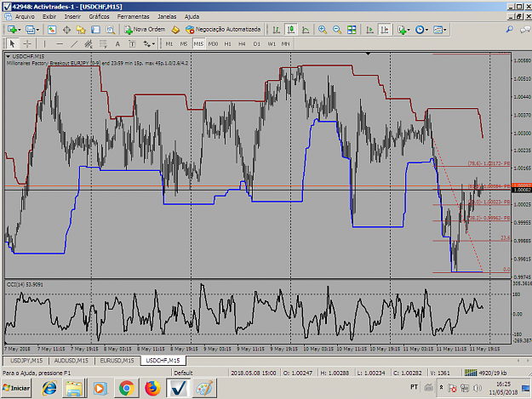Screen dimensions: 532x399
Task: Switch to D1 timeframe
Action: point(257,43)
